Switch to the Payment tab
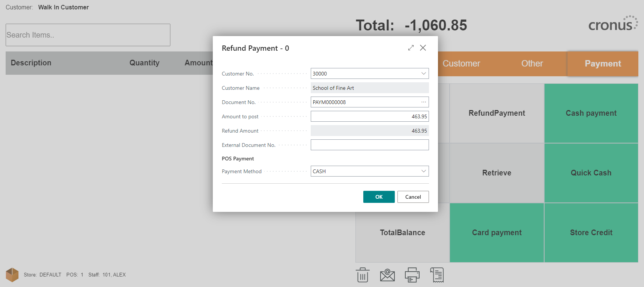This screenshot has height=287, width=644. click(603, 64)
